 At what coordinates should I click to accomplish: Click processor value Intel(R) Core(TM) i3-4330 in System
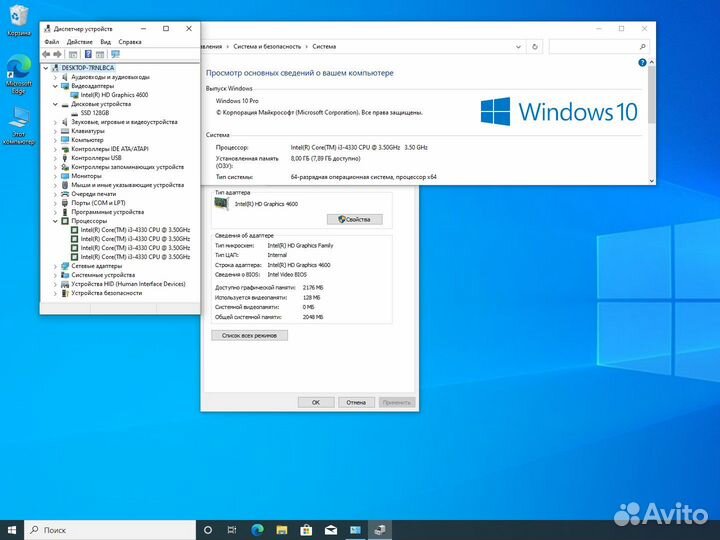tap(359, 147)
